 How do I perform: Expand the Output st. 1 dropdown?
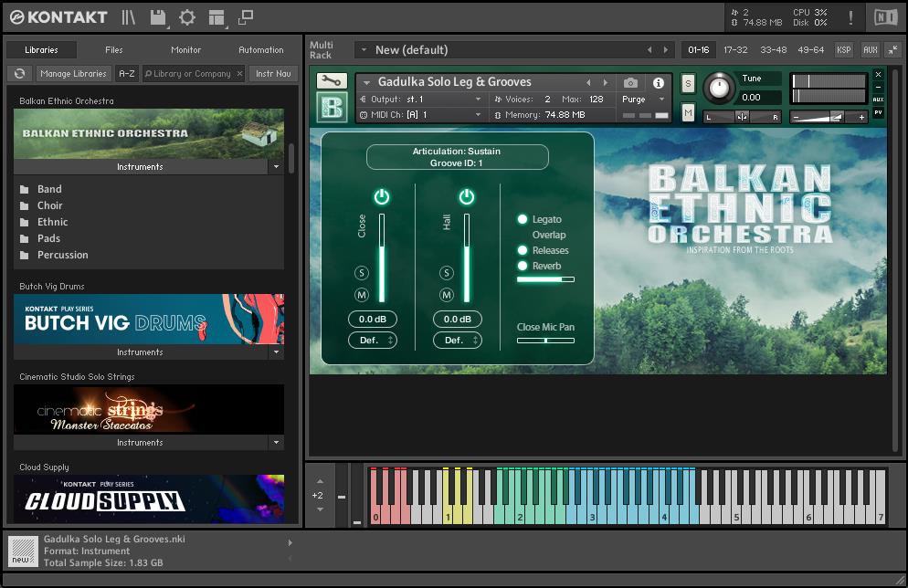[x=478, y=100]
